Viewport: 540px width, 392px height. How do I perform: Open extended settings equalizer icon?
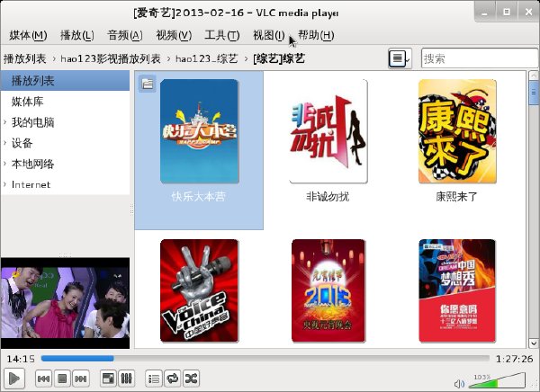(x=126, y=379)
